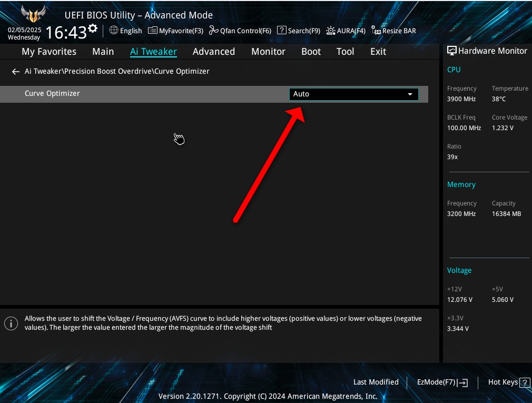Click the Voltage section heading

pos(459,270)
